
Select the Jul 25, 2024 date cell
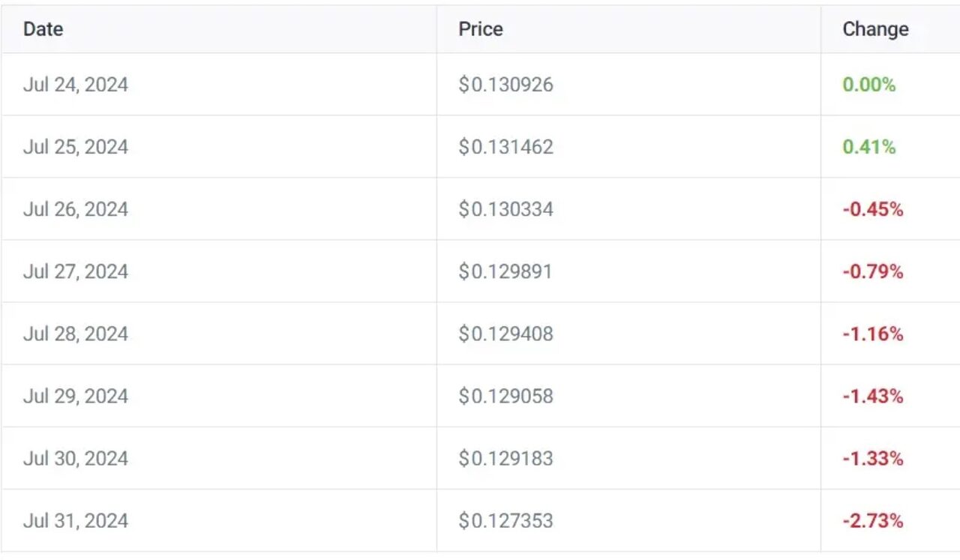click(x=76, y=147)
